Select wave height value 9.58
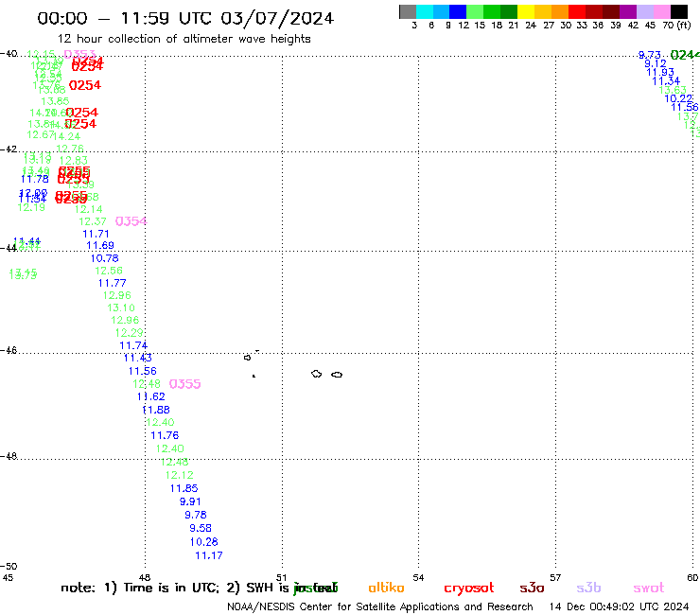 (x=201, y=528)
